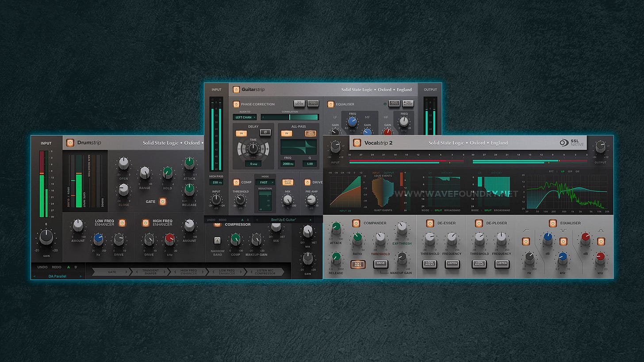Click De-Ploser Listen button

coord(502,264)
